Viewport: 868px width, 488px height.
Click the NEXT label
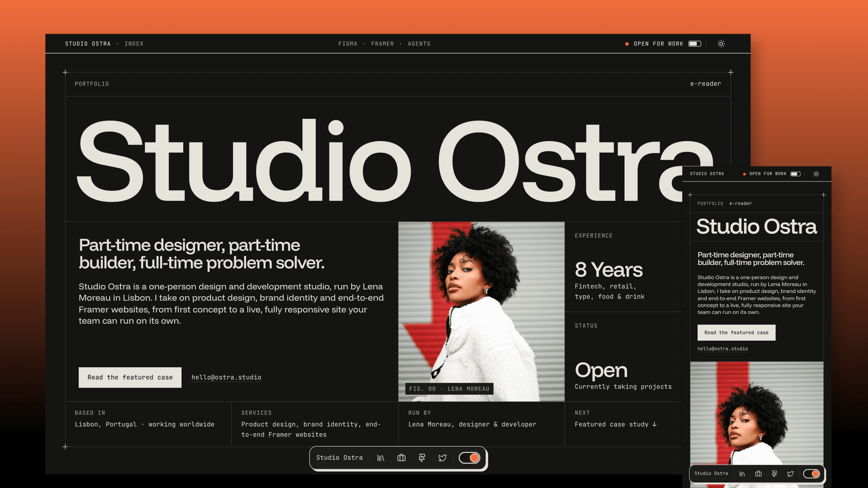coord(582,413)
